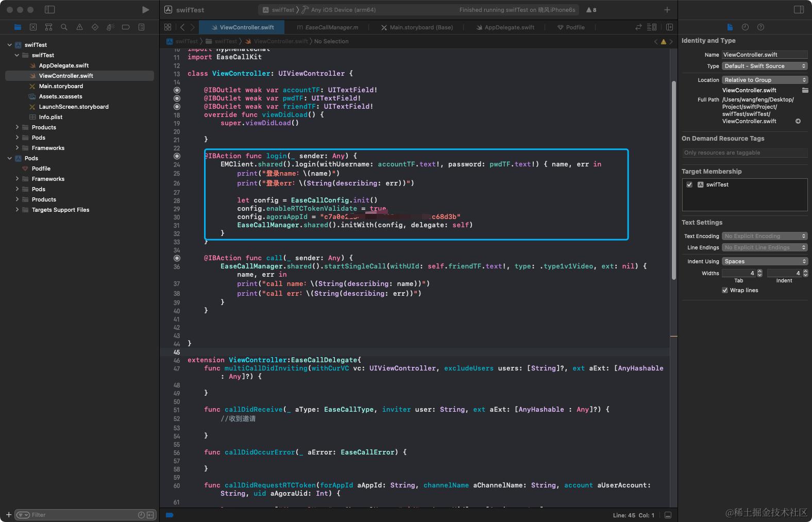Choose file location with folder icon
The width and height of the screenshot is (812, 522).
click(x=805, y=90)
